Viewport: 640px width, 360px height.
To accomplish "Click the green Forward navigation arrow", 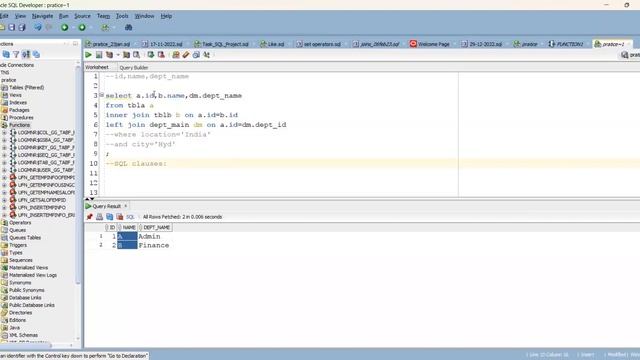I will [x=82, y=27].
